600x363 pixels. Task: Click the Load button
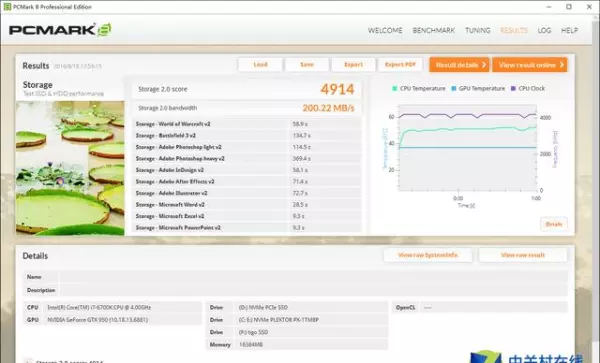pos(260,65)
